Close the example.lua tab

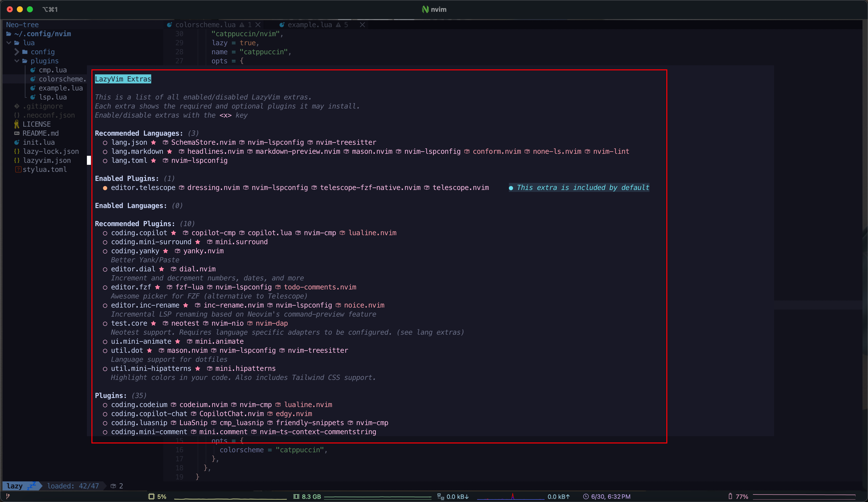pyautogui.click(x=362, y=25)
